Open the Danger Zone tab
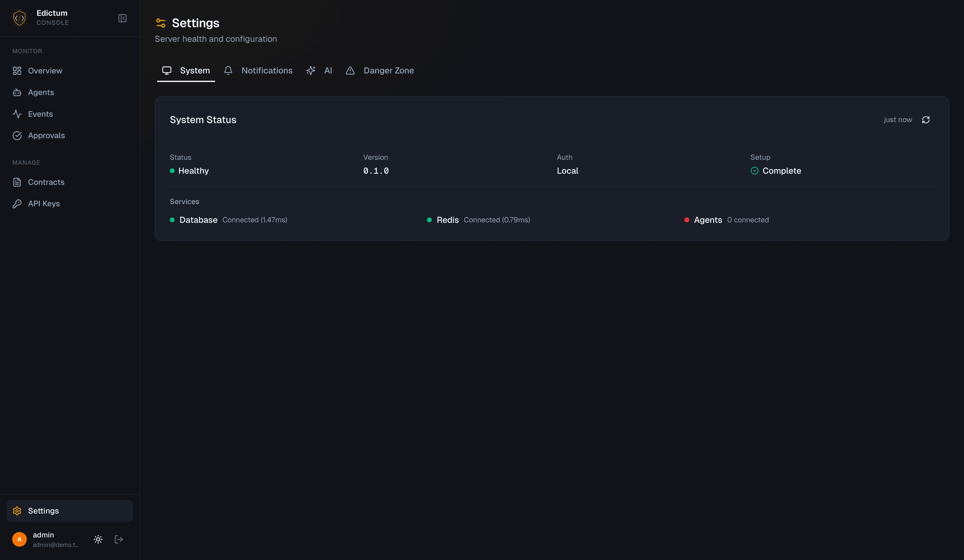 coord(389,70)
